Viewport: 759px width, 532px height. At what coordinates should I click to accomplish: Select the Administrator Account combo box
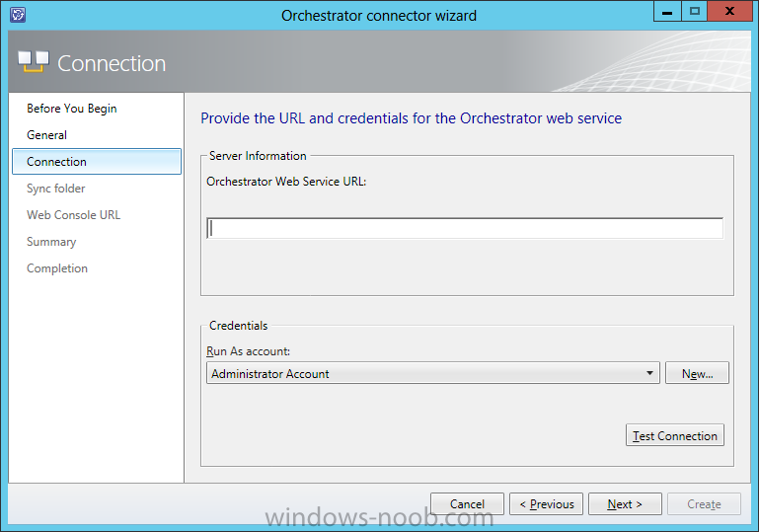tap(432, 373)
